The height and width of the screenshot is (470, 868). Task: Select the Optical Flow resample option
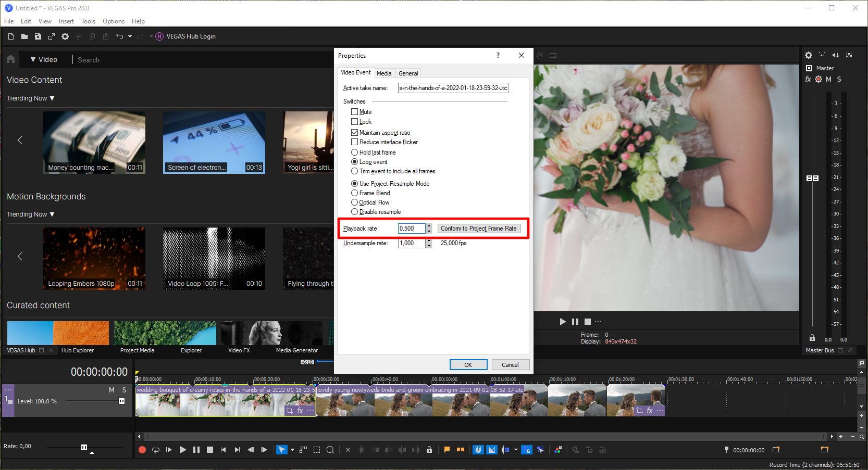(x=355, y=202)
